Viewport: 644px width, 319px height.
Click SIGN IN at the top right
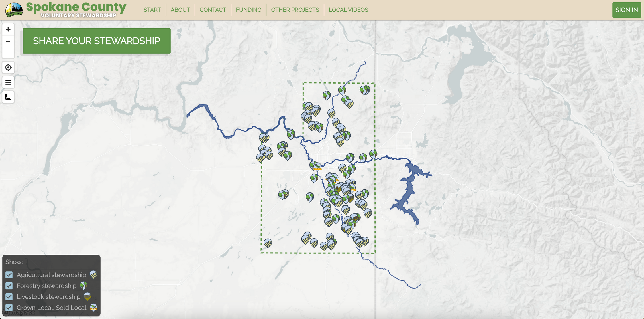627,10
